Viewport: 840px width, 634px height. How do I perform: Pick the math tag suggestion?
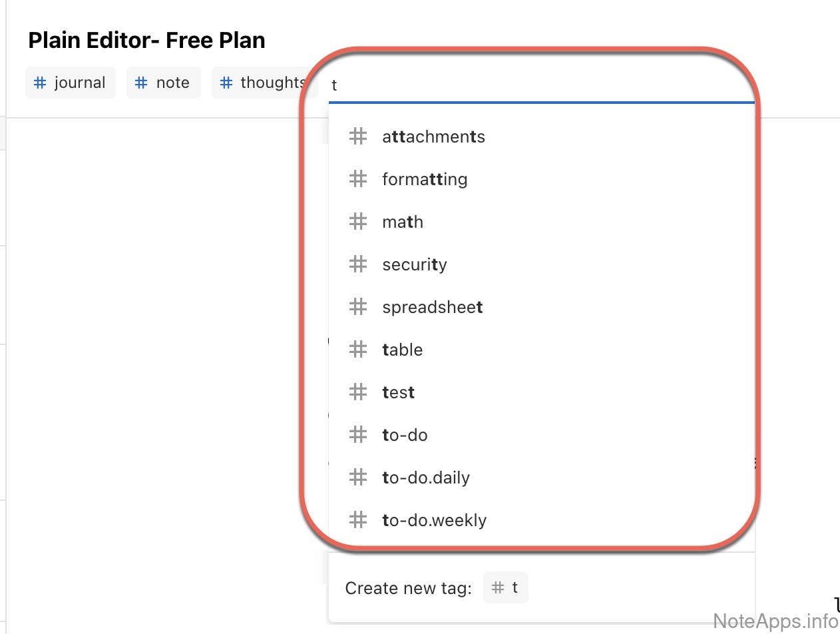pyautogui.click(x=403, y=222)
